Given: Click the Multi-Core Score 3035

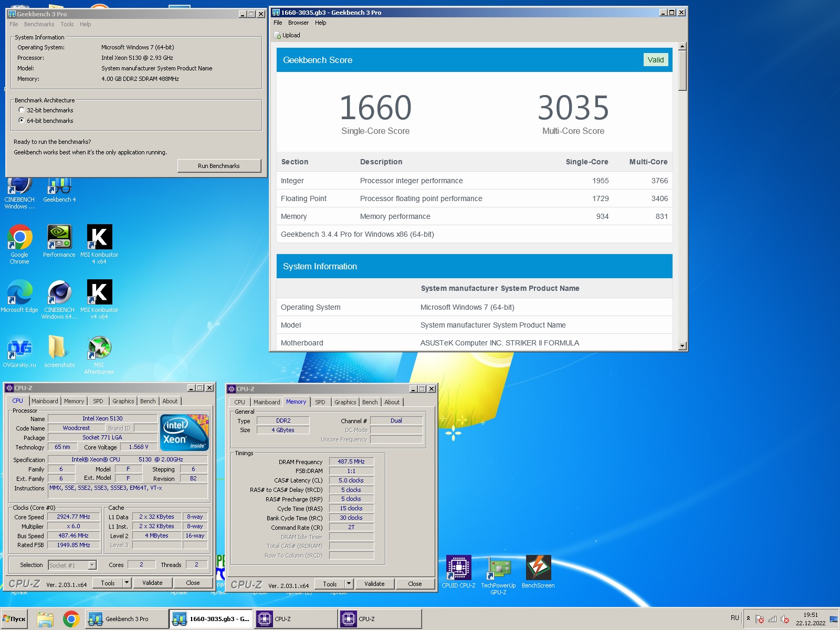Looking at the screenshot, I should pos(573,108).
